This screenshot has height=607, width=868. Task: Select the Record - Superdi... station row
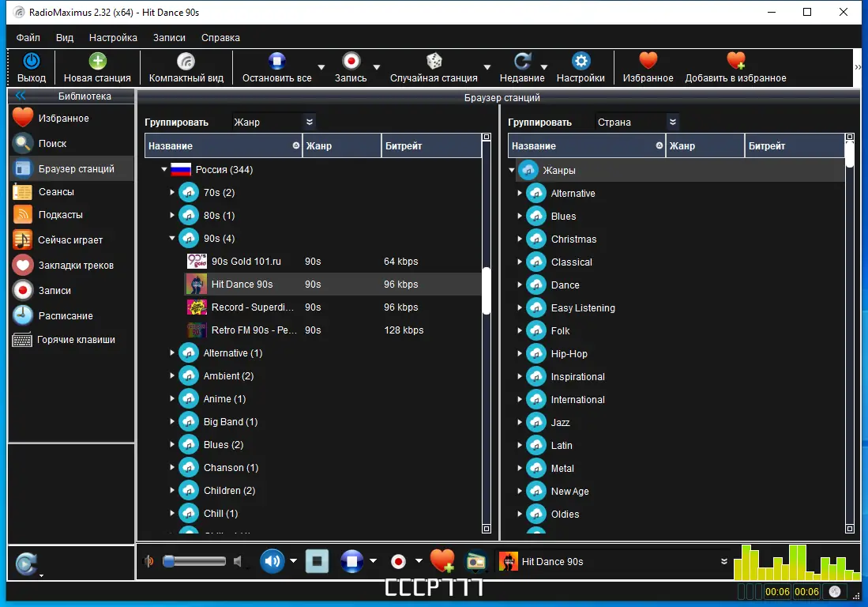333,307
